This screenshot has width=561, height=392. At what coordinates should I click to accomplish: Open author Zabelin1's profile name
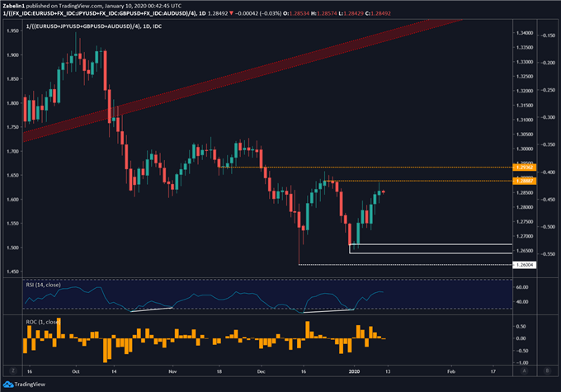coord(13,6)
